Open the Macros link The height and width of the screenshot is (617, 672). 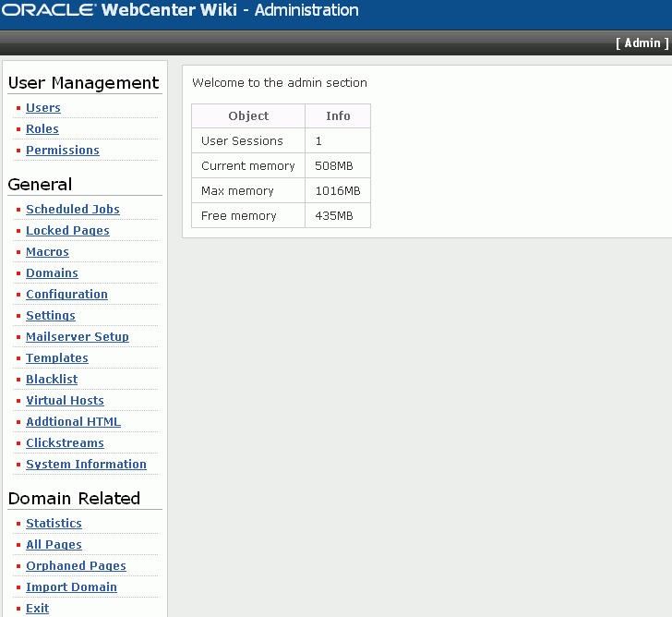point(48,251)
